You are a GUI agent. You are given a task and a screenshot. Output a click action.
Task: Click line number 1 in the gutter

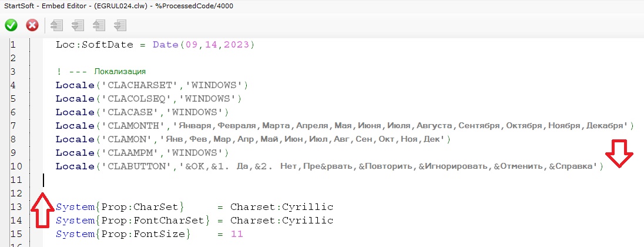[x=13, y=45]
